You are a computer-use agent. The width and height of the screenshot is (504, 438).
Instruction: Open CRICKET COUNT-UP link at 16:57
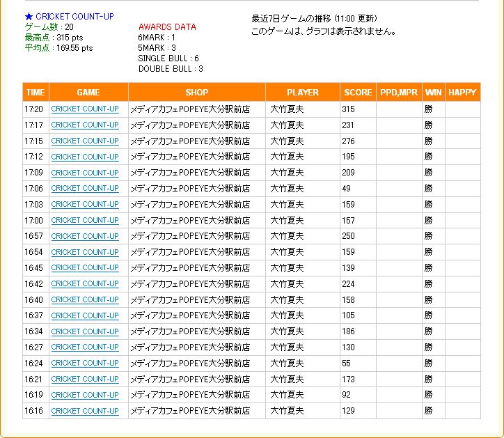pyautogui.click(x=85, y=236)
